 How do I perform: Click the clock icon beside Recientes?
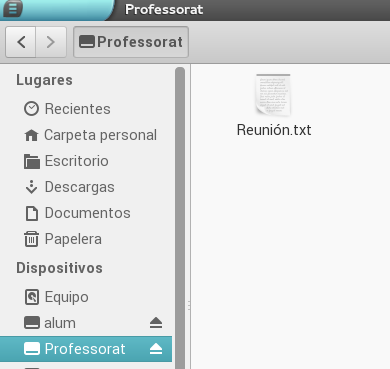click(x=31, y=109)
